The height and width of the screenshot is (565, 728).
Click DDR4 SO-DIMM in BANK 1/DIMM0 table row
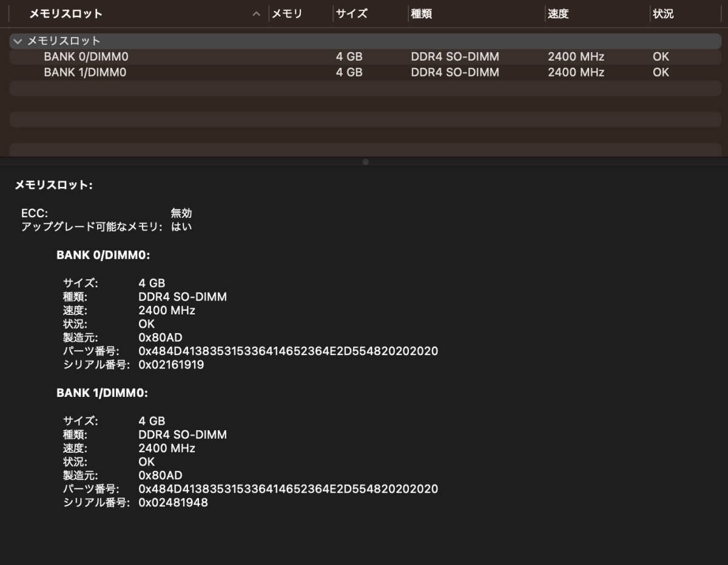tap(455, 72)
